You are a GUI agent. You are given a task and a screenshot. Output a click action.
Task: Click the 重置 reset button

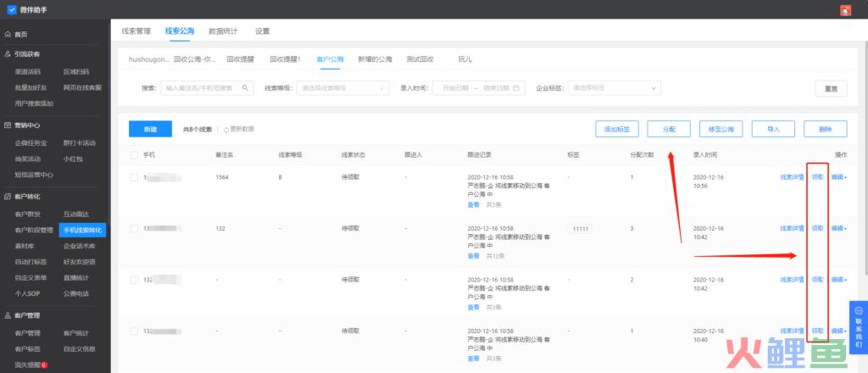pyautogui.click(x=831, y=88)
